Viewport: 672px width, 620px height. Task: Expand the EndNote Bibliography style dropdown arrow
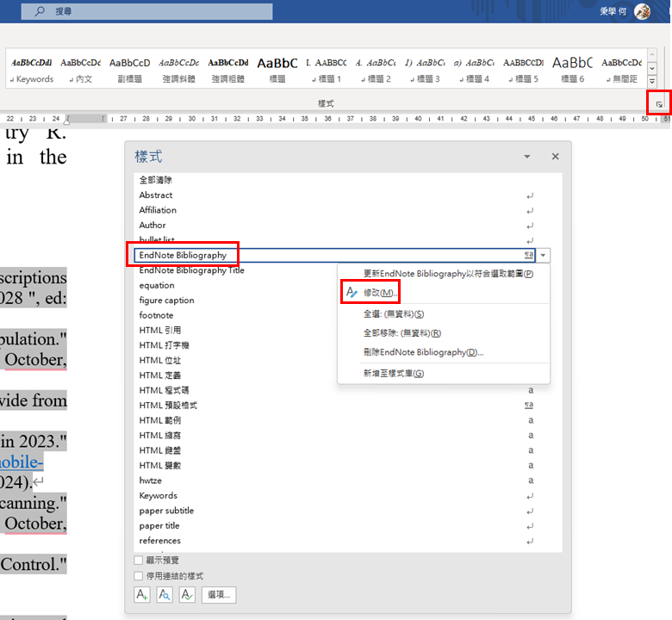tap(543, 256)
